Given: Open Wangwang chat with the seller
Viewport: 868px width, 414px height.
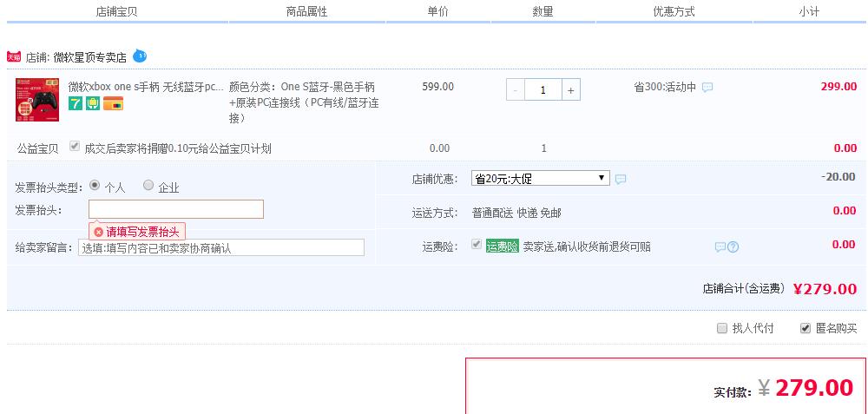Looking at the screenshot, I should click(140, 56).
